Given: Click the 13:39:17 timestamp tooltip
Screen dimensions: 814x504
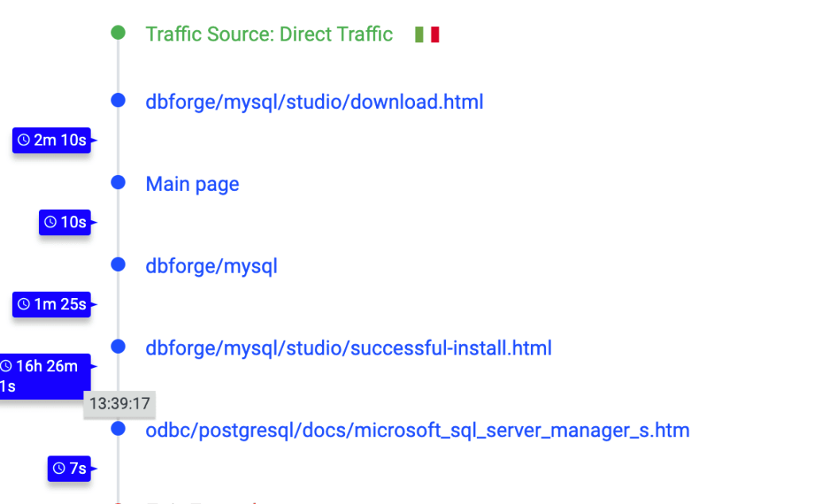Looking at the screenshot, I should click(x=119, y=404).
